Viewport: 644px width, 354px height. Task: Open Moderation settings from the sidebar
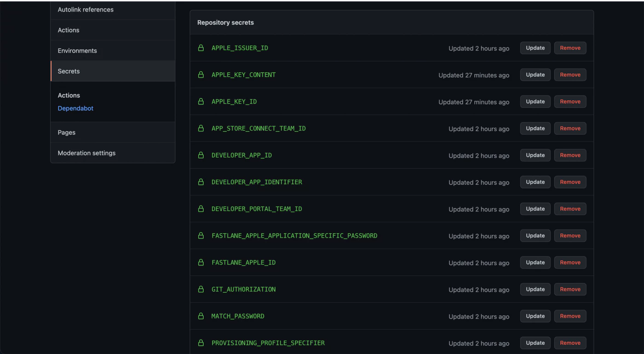pos(86,153)
